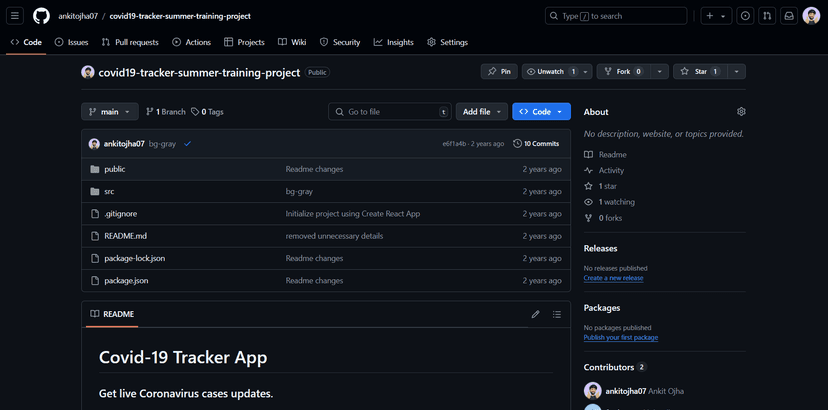Go to GitHub homepage via Octocat logo
The width and height of the screenshot is (828, 410).
[x=41, y=16]
